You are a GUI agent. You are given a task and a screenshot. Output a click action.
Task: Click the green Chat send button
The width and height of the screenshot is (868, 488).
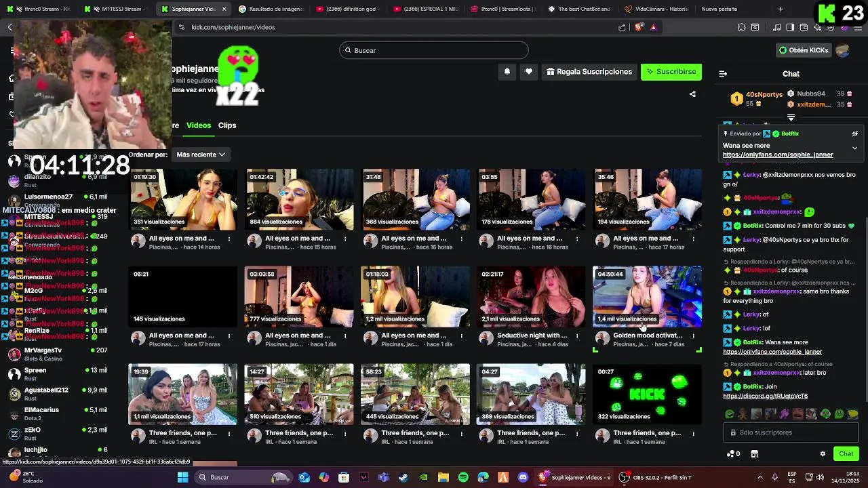coord(846,454)
